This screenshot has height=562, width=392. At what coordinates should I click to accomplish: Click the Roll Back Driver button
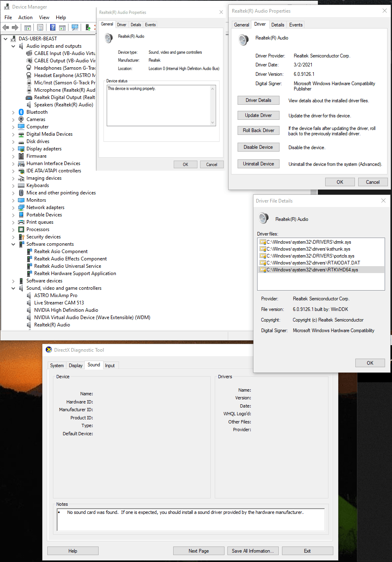(x=258, y=130)
